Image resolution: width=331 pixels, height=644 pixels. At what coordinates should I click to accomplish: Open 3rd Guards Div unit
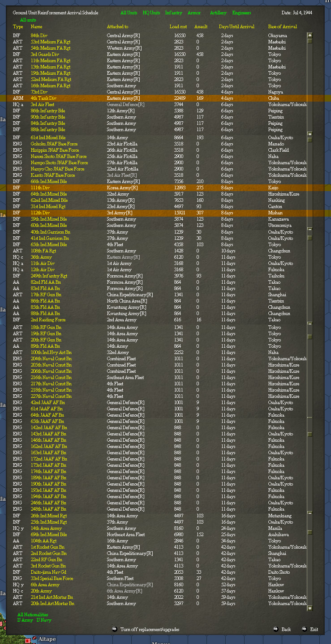point(45,54)
